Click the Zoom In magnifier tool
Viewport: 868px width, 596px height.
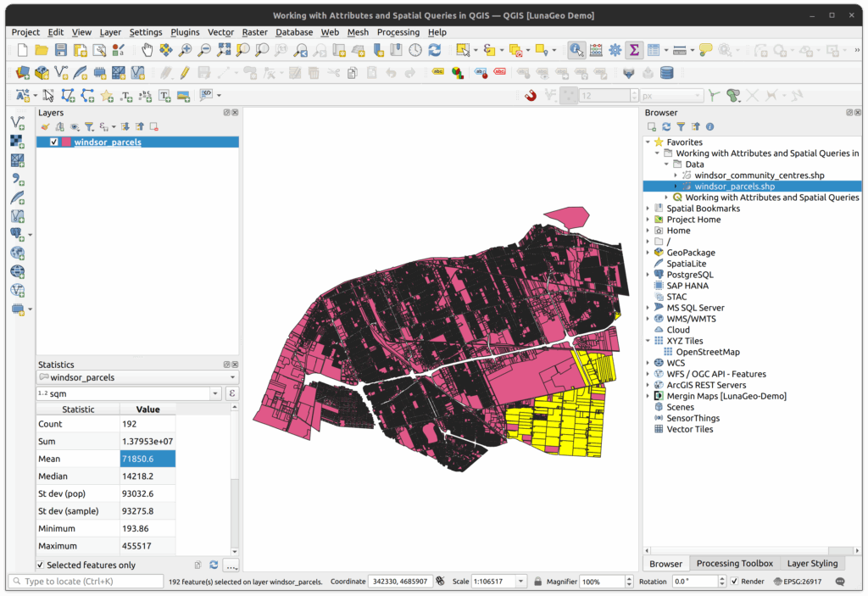(186, 51)
